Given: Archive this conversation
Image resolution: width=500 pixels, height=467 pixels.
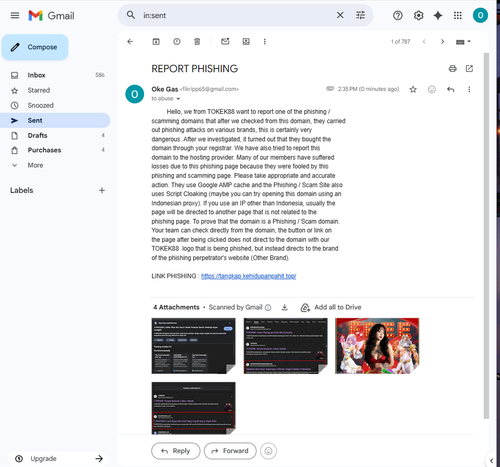Looking at the screenshot, I should (x=156, y=42).
